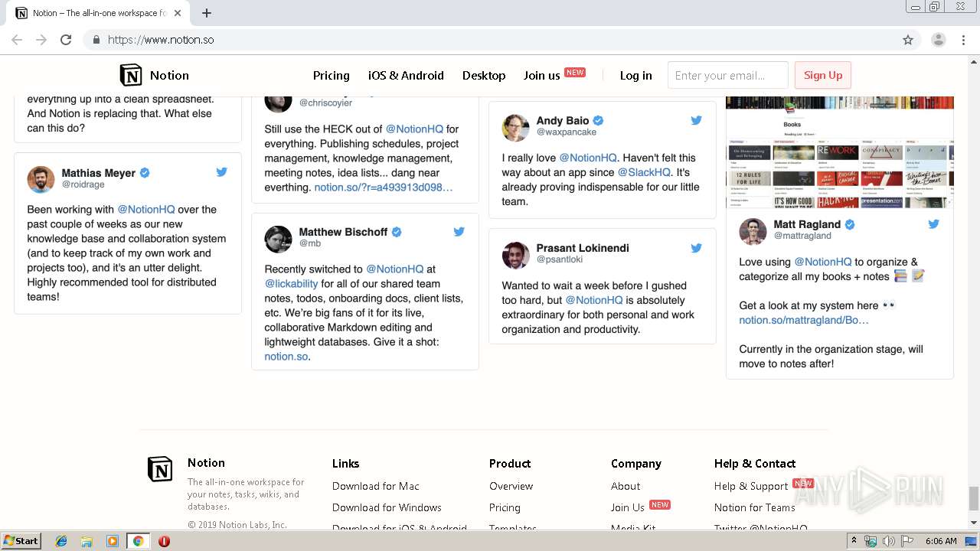Image resolution: width=980 pixels, height=551 pixels.
Task: Open the @NotionHQ mention in Mathias Meyer's tweet
Action: point(146,209)
